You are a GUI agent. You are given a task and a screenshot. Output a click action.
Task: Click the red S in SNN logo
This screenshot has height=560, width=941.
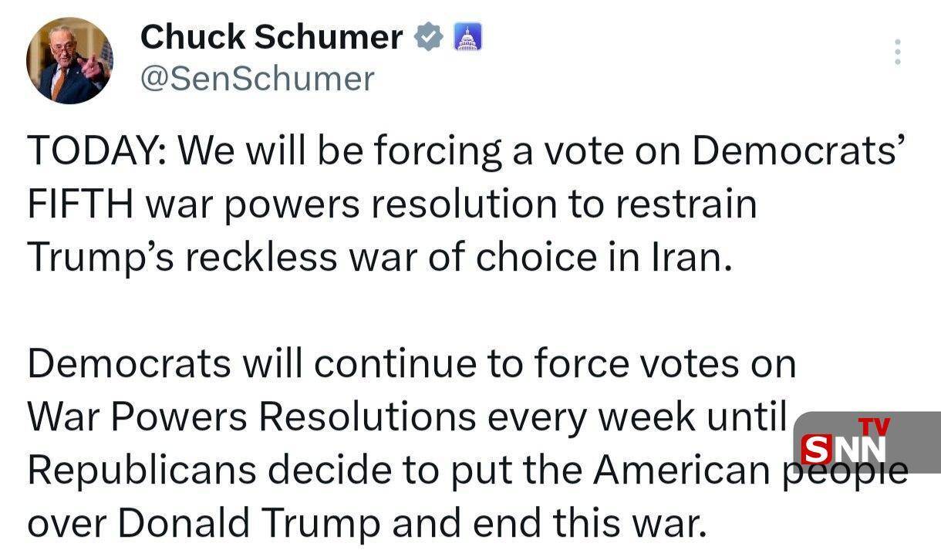[x=816, y=450]
